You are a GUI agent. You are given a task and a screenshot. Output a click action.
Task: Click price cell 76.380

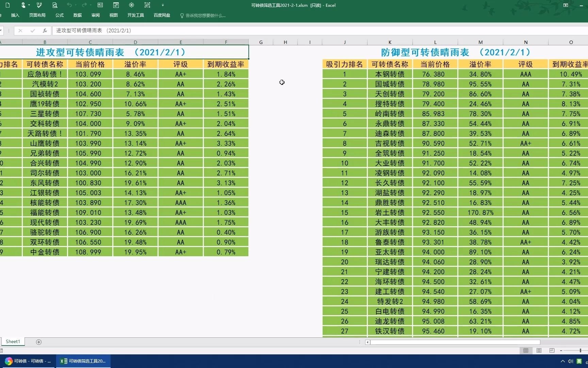(x=435, y=74)
